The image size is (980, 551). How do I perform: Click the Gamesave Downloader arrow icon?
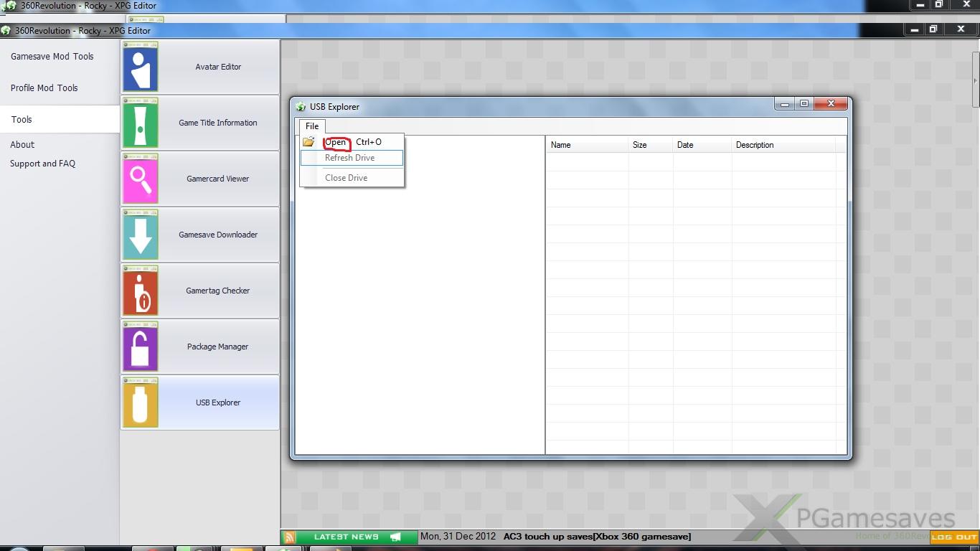(140, 235)
